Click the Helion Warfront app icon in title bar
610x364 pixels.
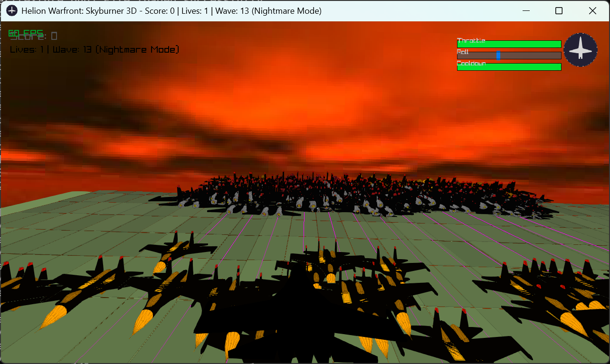12,11
